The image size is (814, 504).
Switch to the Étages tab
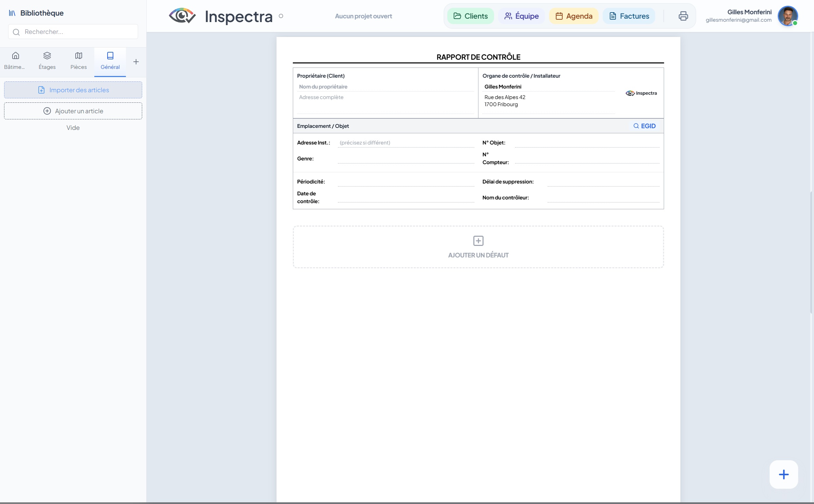pyautogui.click(x=47, y=61)
